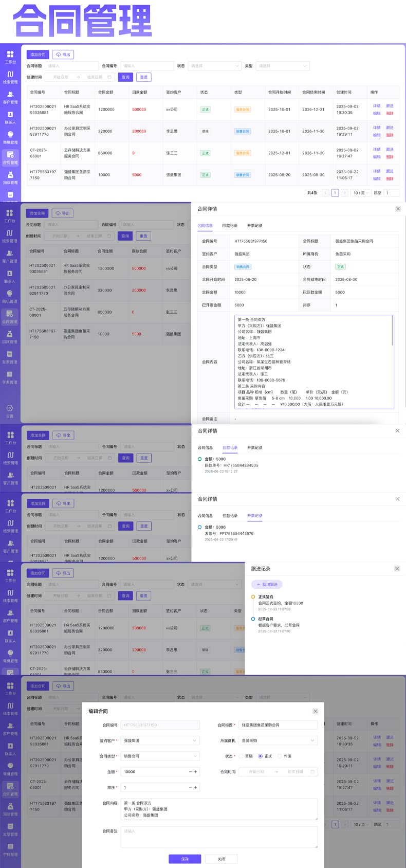Select 草稿 status radio in edit dialog
Image resolution: width=406 pixels, height=868 pixels.
(x=241, y=756)
